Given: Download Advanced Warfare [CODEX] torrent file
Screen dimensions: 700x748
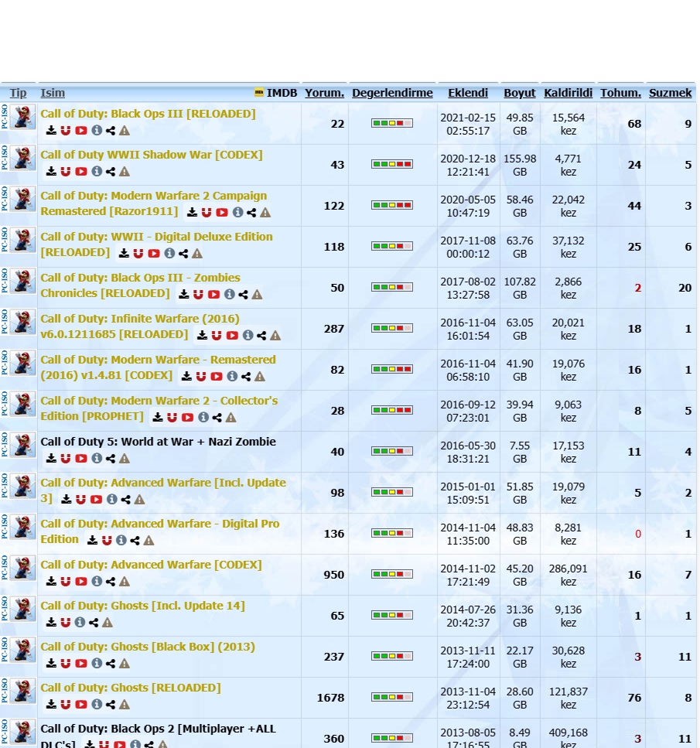Looking at the screenshot, I should pyautogui.click(x=51, y=582).
